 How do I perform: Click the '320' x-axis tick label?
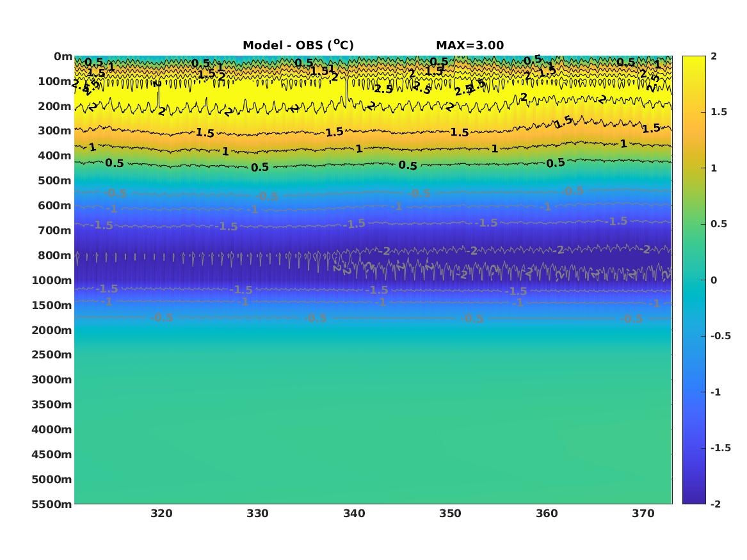click(x=161, y=513)
